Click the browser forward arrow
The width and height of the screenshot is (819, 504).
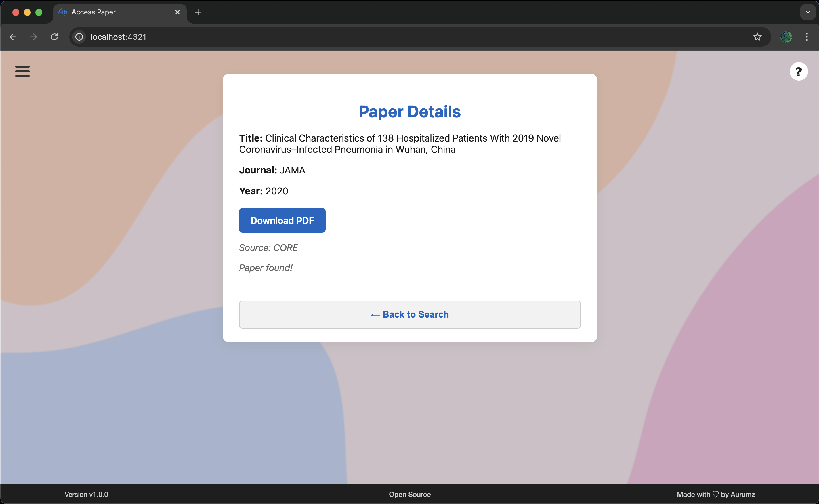click(33, 37)
